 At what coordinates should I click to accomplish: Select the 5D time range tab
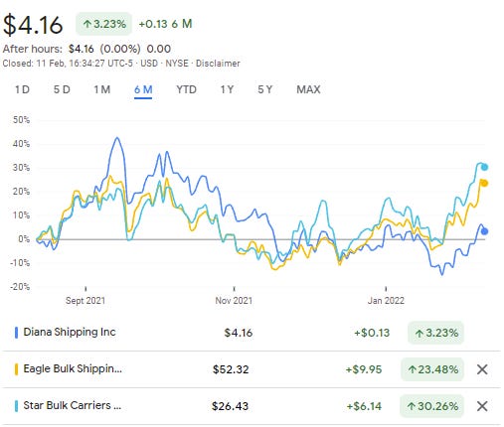(x=62, y=89)
